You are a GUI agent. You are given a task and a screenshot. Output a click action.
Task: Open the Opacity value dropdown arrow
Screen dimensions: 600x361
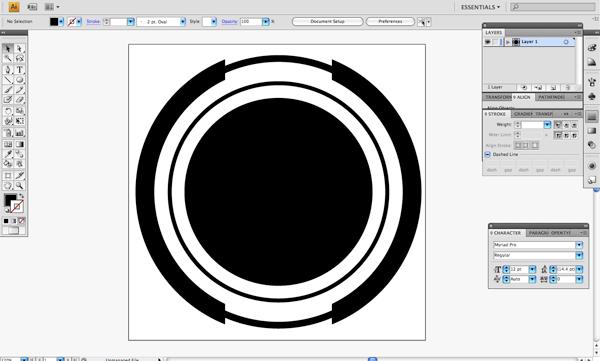266,21
